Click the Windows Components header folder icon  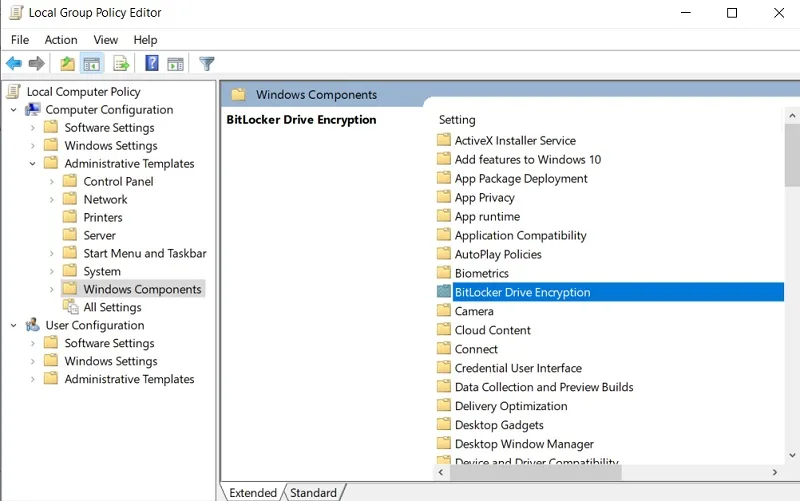coord(239,94)
